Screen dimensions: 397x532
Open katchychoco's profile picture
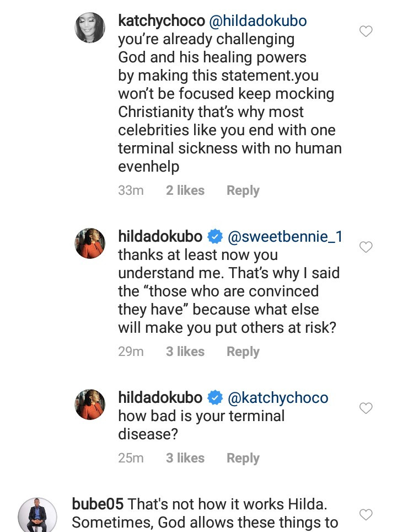click(90, 27)
